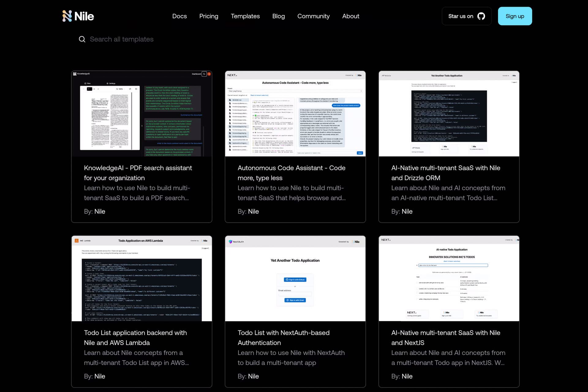Viewport: 588px width, 392px height.
Task: Click the Nile logo icon
Action: 67,16
